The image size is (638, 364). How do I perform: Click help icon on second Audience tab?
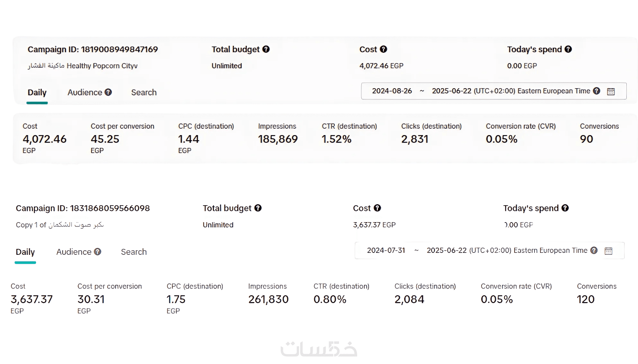[x=98, y=252]
